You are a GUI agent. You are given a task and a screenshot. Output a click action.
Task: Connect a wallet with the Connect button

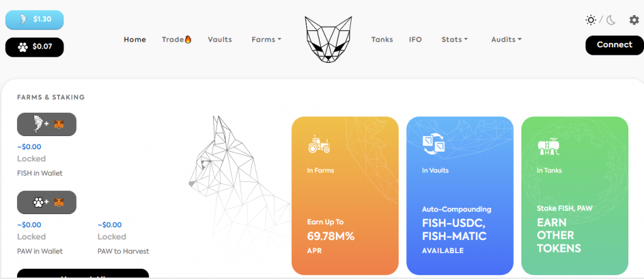(x=614, y=45)
